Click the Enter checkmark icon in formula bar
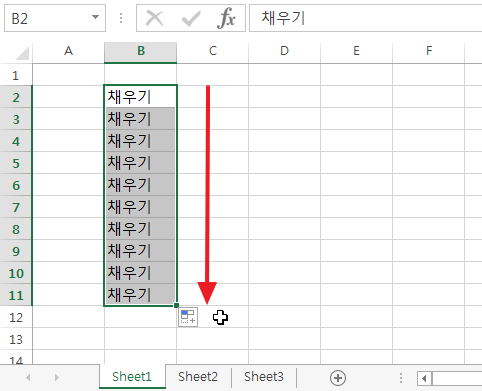482x391 pixels. tap(191, 18)
